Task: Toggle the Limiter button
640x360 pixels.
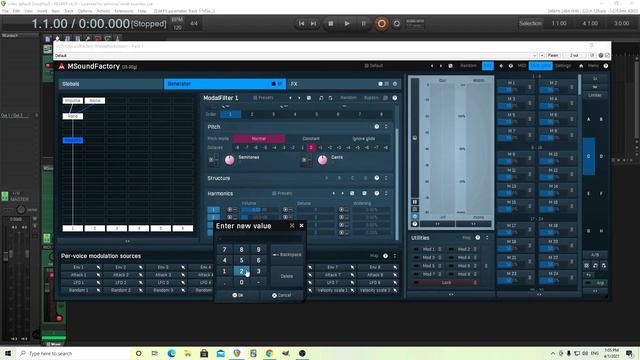Action: [x=595, y=95]
